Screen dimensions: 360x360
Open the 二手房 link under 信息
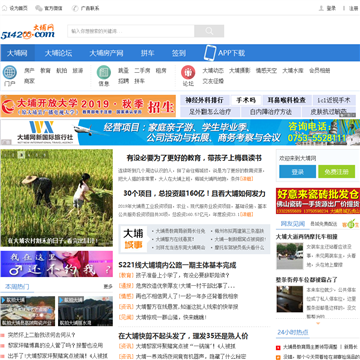click(x=142, y=71)
